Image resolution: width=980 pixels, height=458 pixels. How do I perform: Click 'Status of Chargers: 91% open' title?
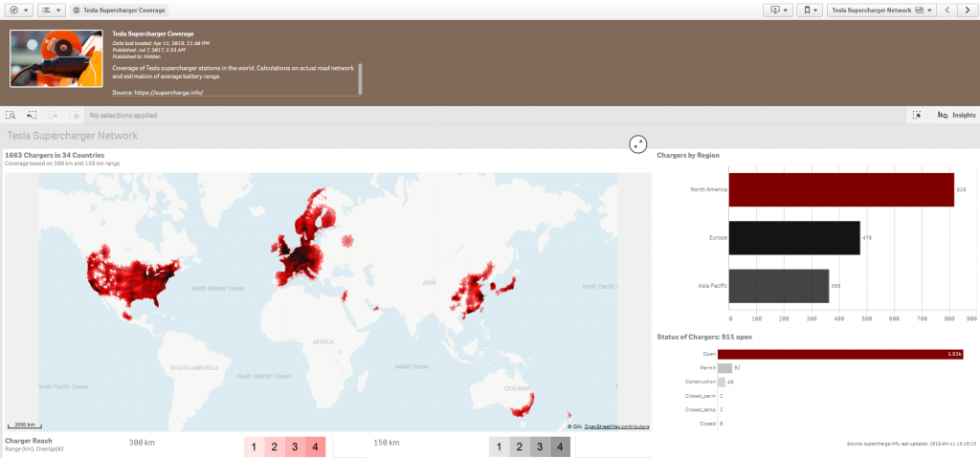click(x=704, y=337)
